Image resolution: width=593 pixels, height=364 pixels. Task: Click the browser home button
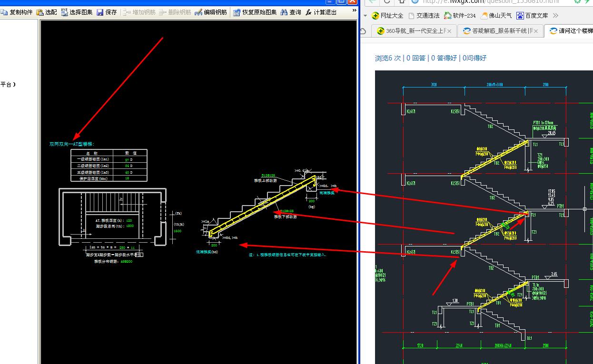[x=401, y=1]
